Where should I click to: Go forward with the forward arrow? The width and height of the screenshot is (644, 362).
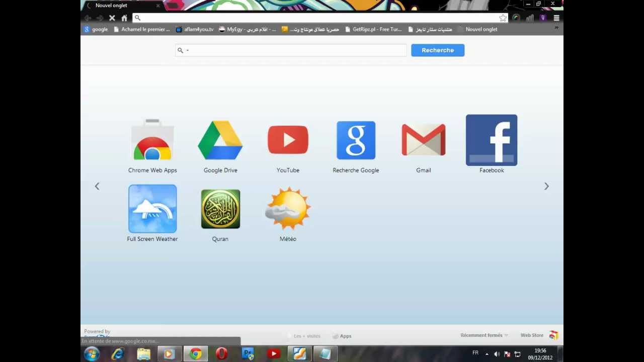click(x=100, y=18)
